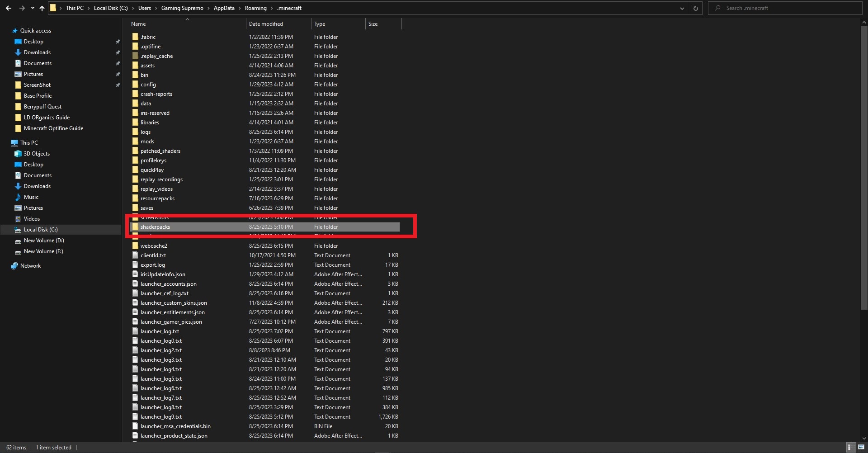The image size is (868, 453).
Task: Click the folder icon in the address bar
Action: (53, 8)
